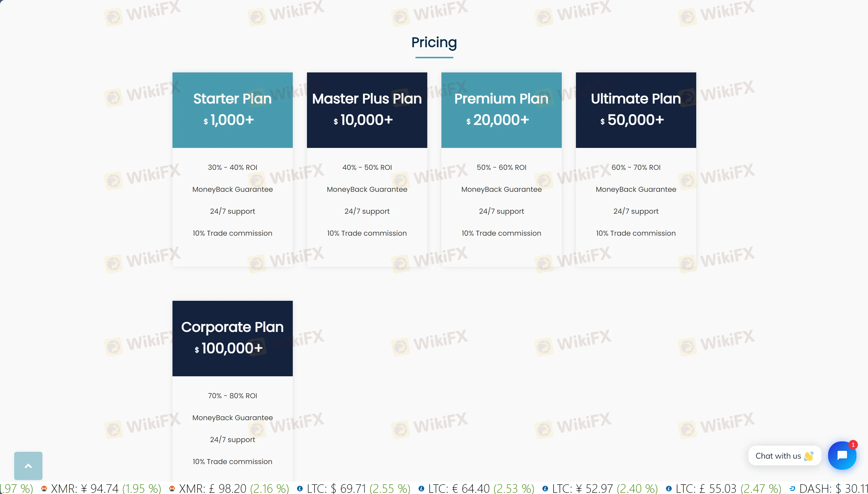This screenshot has width=868, height=494.
Task: Toggle 10% Trade commission on Corporate Plan
Action: [x=232, y=461]
